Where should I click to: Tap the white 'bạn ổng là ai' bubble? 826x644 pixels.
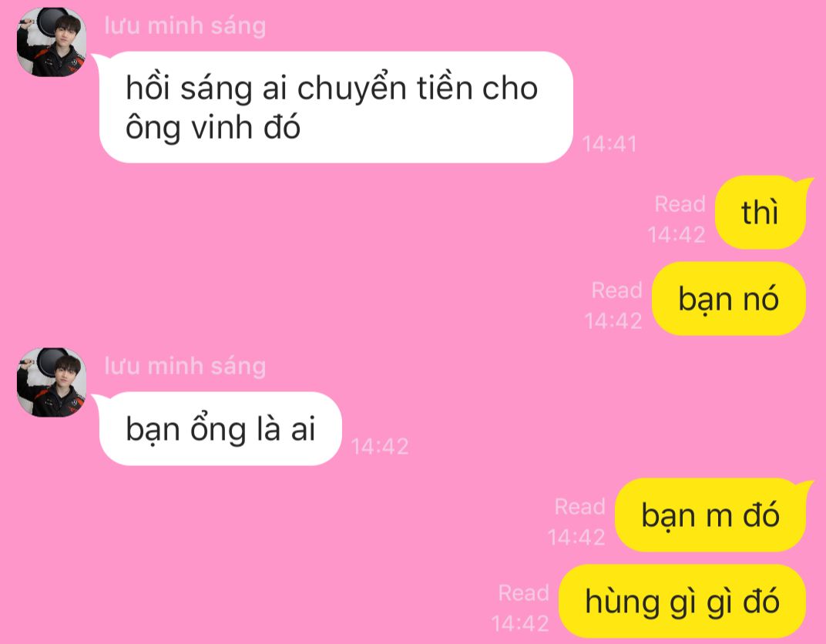coord(220,428)
